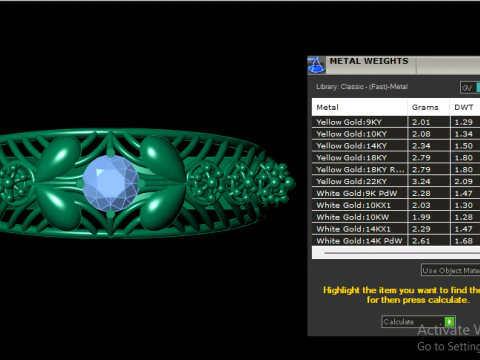The width and height of the screenshot is (480, 360).
Task: Select the White Gold:10KW metal row
Action: coord(396,217)
